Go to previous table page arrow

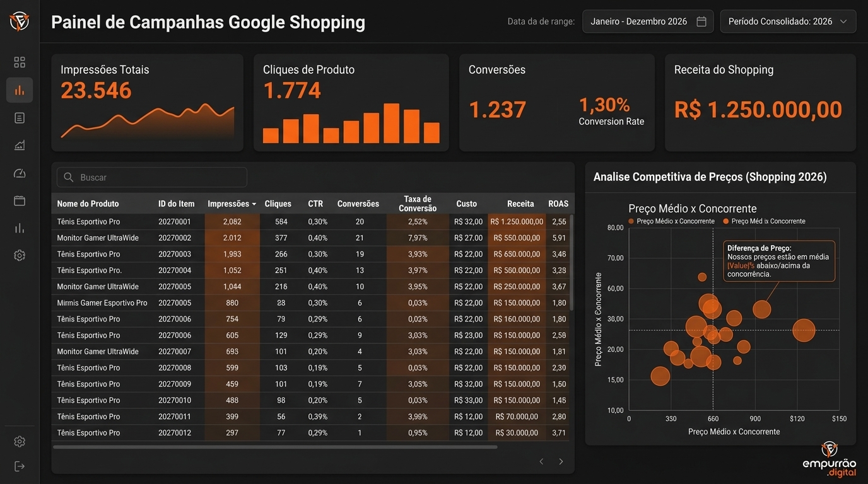click(x=541, y=461)
